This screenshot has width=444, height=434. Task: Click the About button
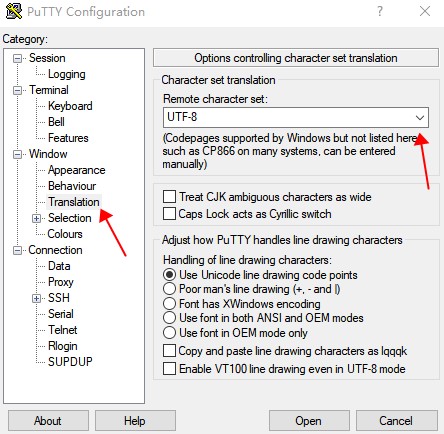(x=48, y=421)
